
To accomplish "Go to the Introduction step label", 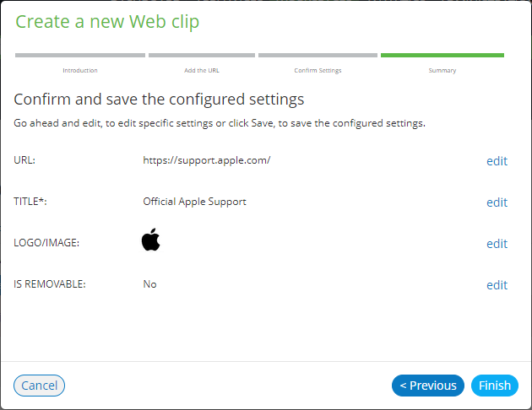I will [80, 71].
